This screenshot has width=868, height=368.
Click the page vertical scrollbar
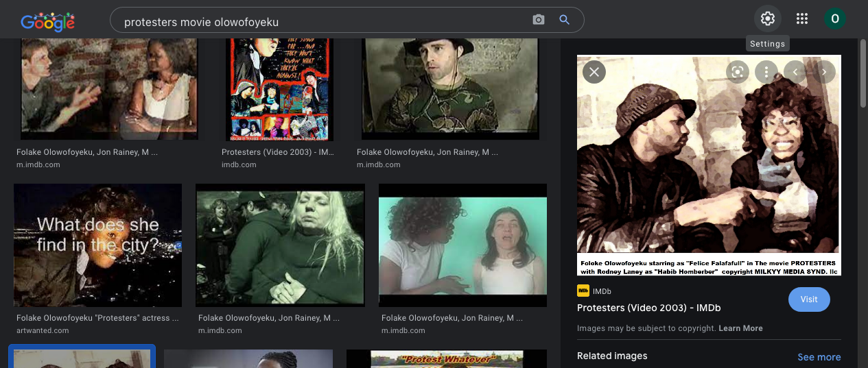[863, 74]
